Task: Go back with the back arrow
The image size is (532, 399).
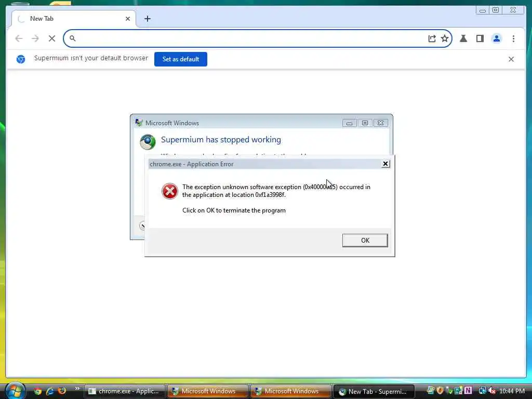Action: pyautogui.click(x=19, y=38)
